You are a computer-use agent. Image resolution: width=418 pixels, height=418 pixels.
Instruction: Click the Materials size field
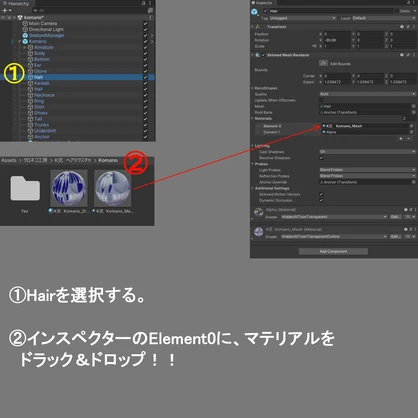[x=408, y=118]
